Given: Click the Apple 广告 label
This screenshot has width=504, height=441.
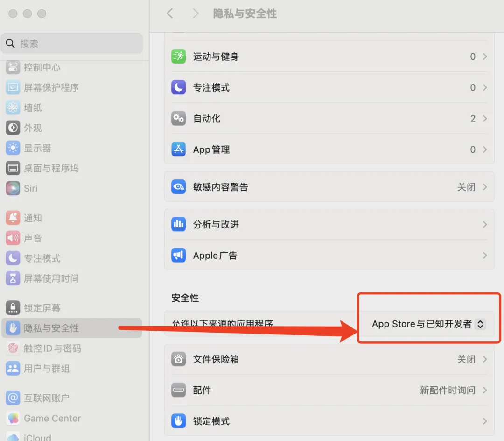Looking at the screenshot, I should click(x=215, y=256).
